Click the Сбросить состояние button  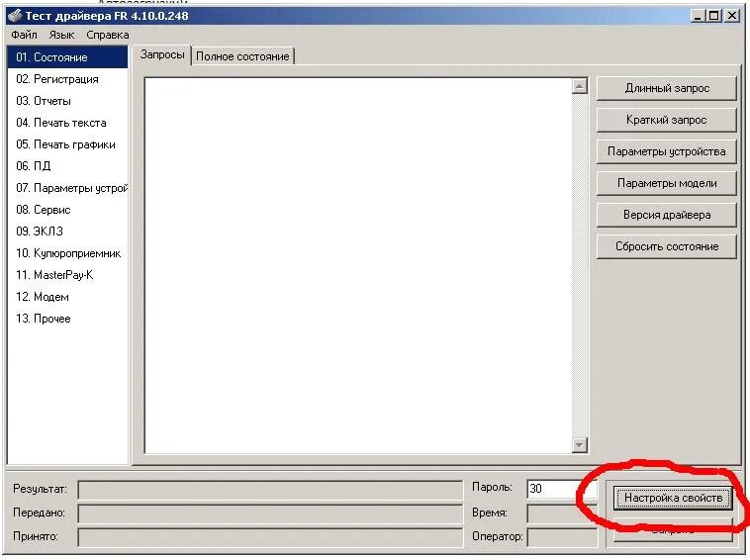coord(666,246)
